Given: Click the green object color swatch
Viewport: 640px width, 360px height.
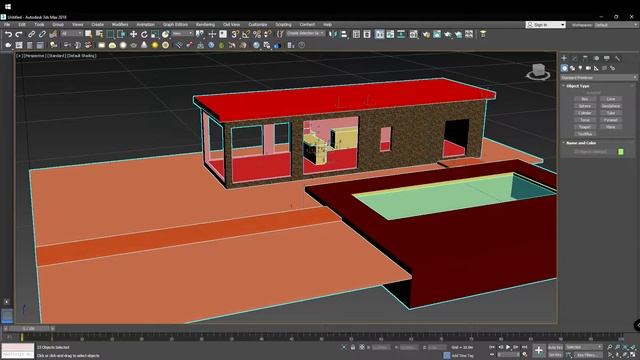Looking at the screenshot, I should click(x=621, y=152).
